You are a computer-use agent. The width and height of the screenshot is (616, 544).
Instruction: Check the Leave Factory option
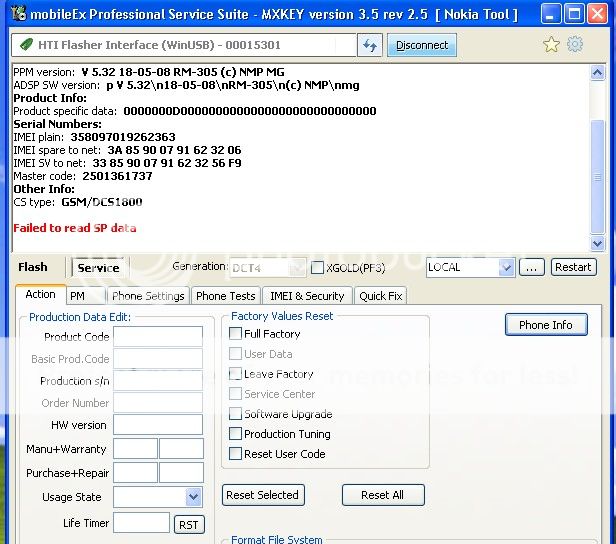[235, 374]
